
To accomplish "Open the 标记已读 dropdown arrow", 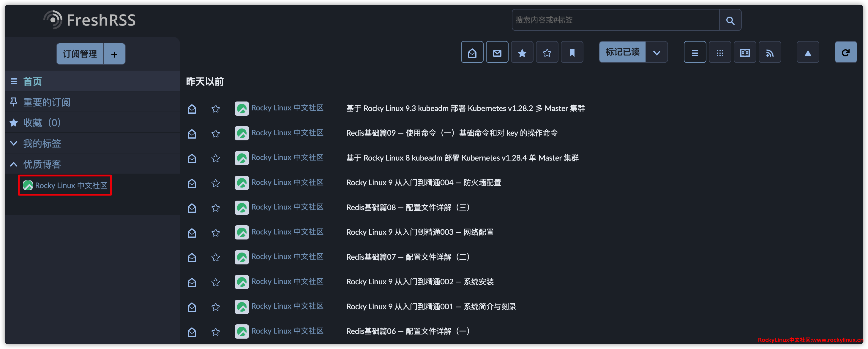I will [656, 53].
